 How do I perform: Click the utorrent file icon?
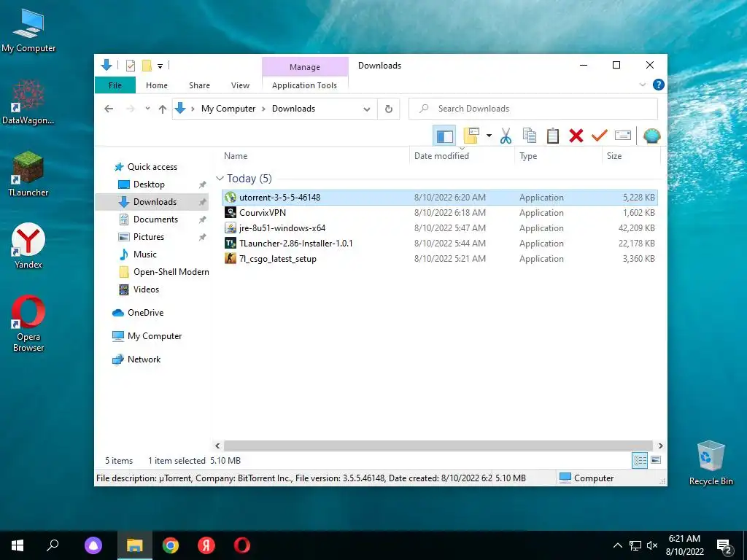click(231, 197)
